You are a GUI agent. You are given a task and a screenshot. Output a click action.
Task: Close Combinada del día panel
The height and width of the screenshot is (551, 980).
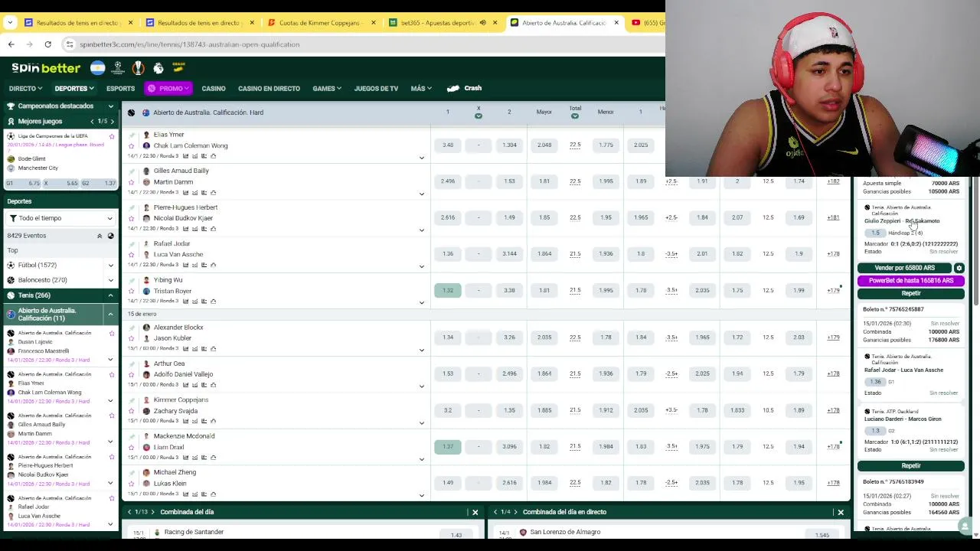(475, 512)
